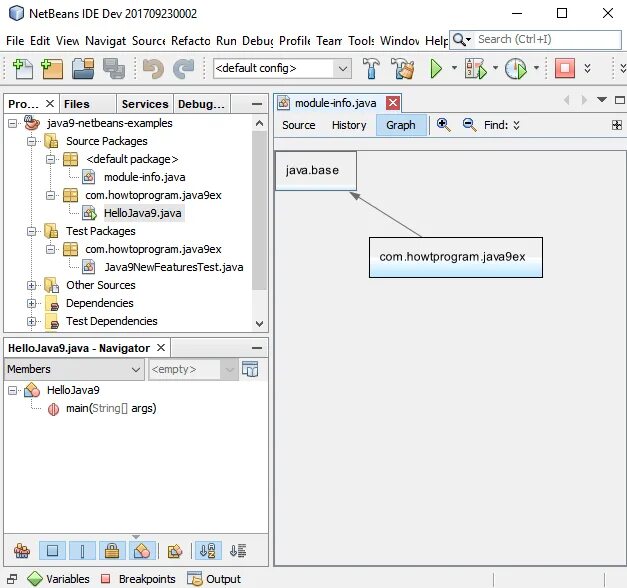Viewport: 627px width, 588px height.
Task: Click the Profile Project clock icon
Action: (516, 69)
